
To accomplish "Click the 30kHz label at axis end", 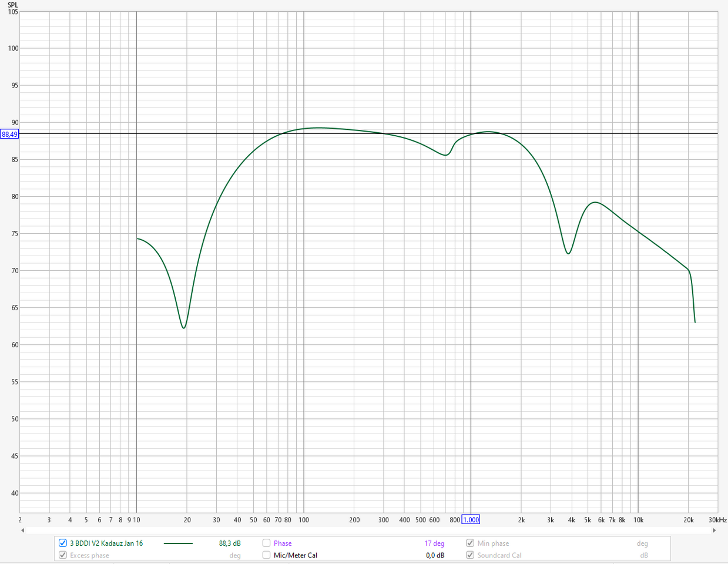I will click(x=717, y=520).
